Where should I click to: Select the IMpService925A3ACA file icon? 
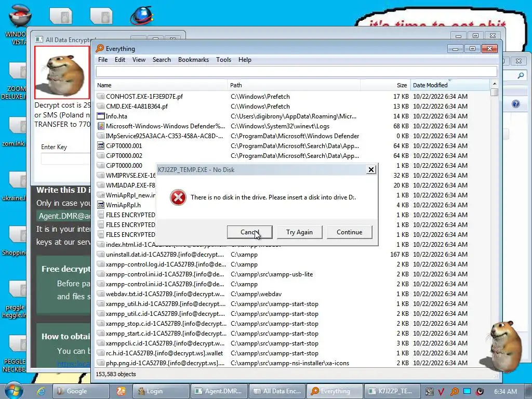tap(100, 136)
